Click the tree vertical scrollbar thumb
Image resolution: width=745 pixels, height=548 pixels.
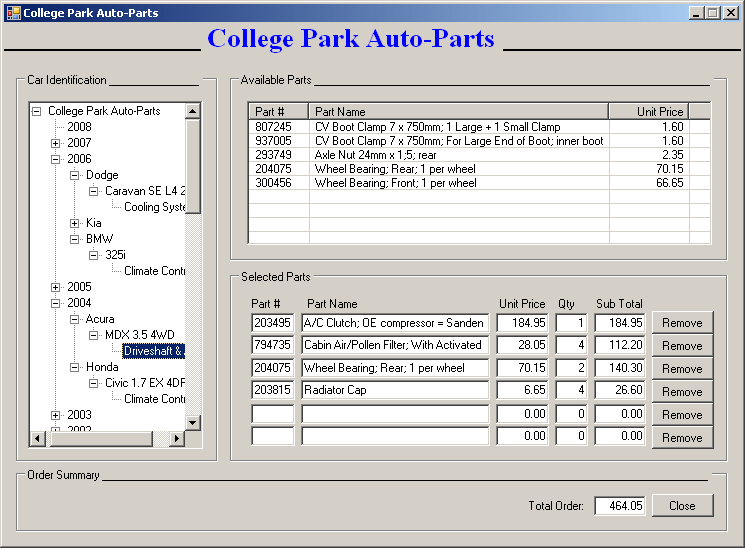click(192, 166)
